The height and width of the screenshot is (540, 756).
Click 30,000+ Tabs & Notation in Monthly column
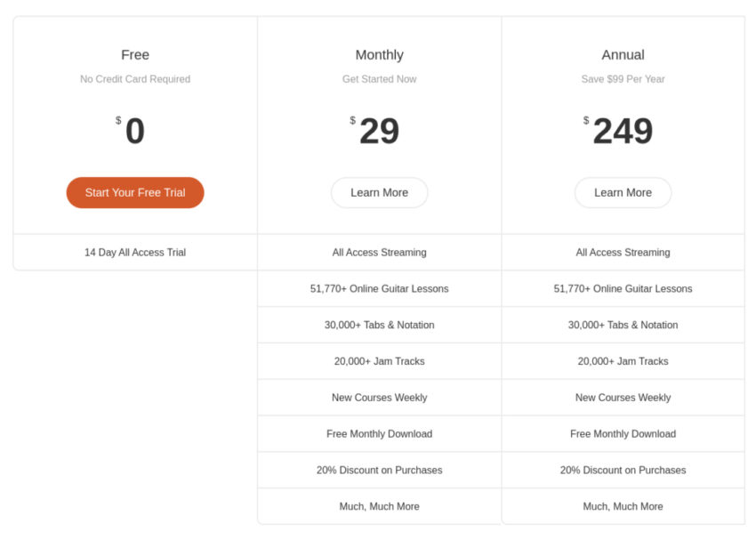(x=379, y=326)
